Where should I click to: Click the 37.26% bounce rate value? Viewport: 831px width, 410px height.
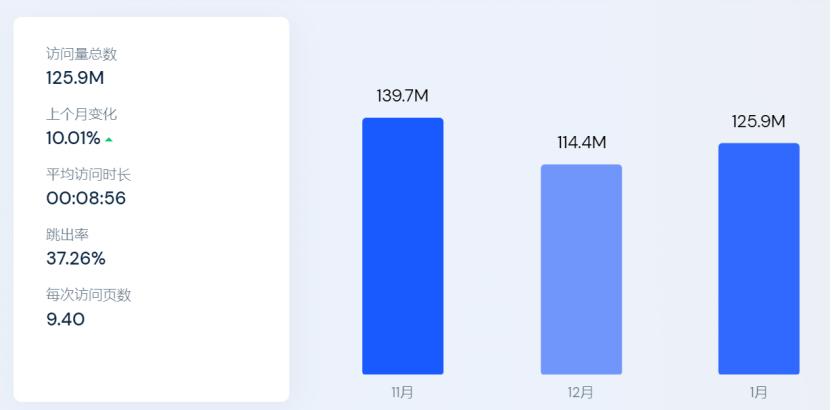coord(76,258)
